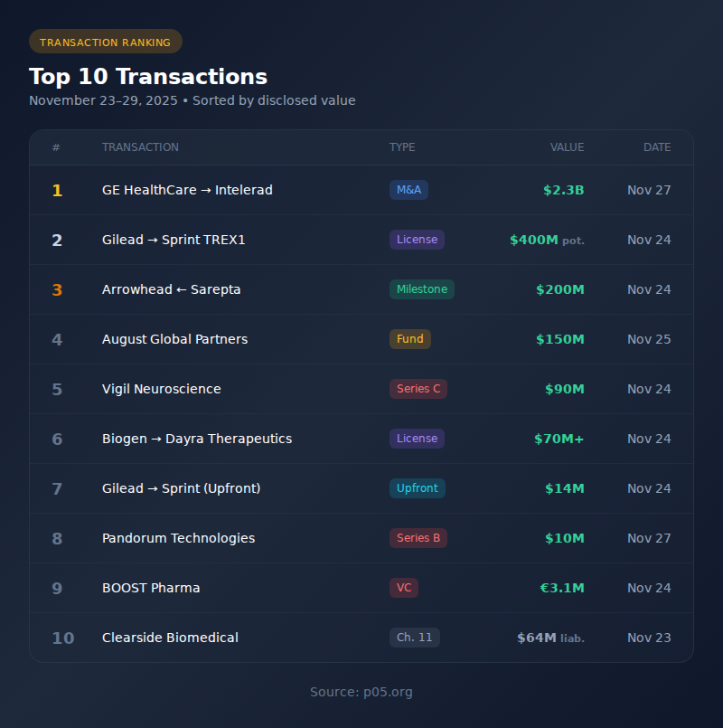Click the Ch. 11 badge
Image resolution: width=723 pixels, height=728 pixels.
414,638
